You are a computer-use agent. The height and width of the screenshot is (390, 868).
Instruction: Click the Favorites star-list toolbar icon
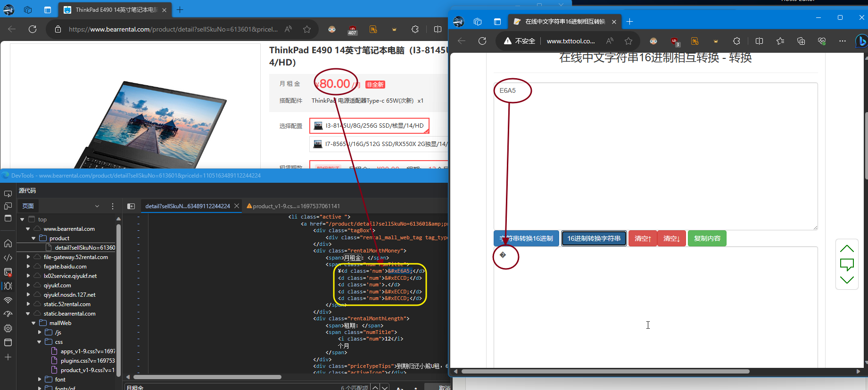pyautogui.click(x=780, y=41)
